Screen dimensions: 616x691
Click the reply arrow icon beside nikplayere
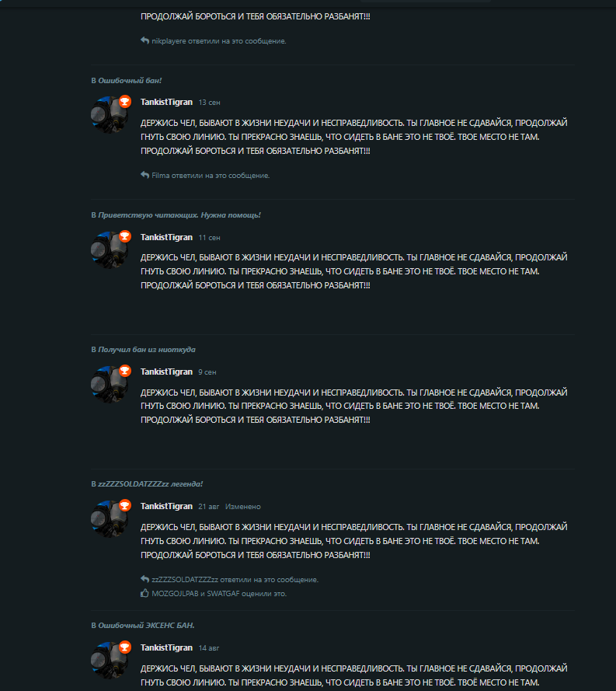pos(144,40)
